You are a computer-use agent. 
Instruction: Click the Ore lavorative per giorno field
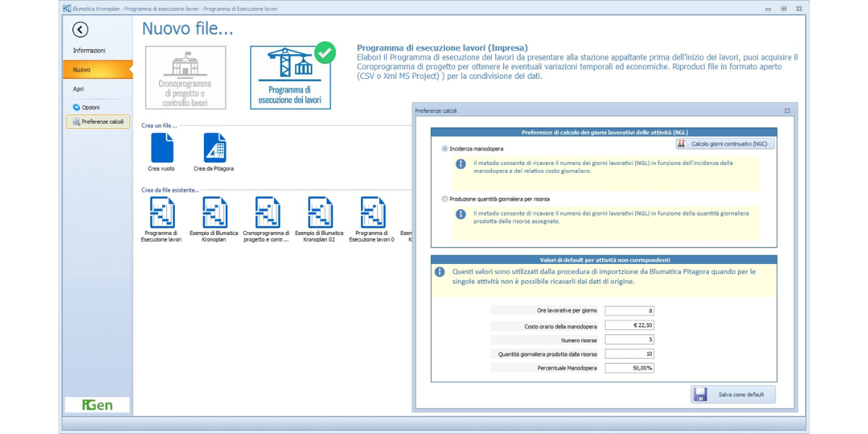pyautogui.click(x=629, y=311)
